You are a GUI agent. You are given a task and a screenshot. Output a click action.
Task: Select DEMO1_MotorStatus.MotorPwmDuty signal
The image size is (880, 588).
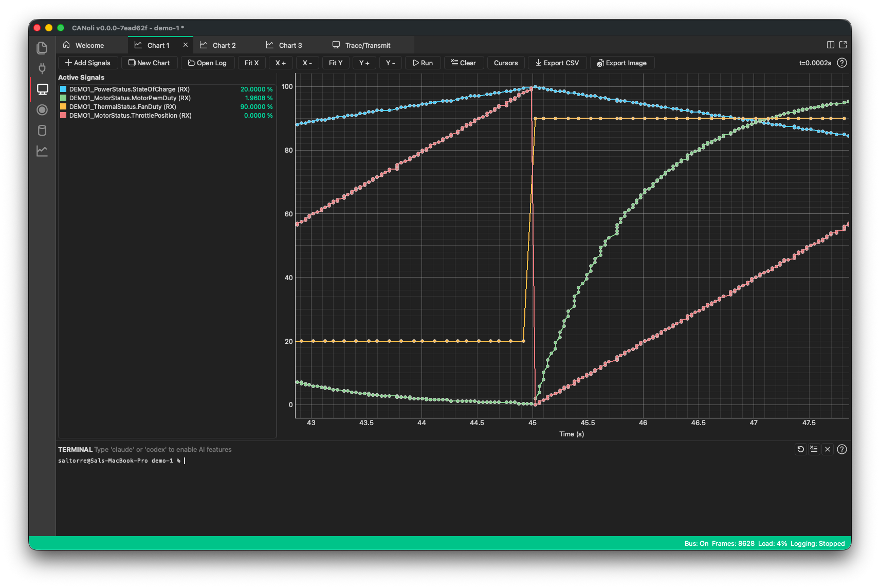(x=130, y=98)
